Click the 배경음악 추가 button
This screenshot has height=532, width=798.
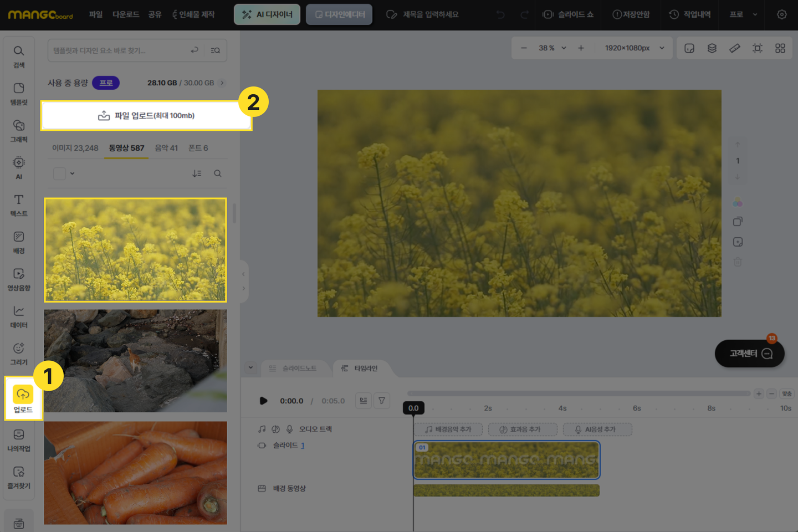(449, 429)
